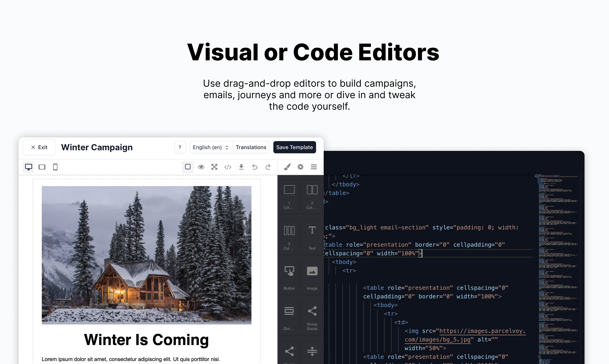This screenshot has height=364, width=609.
Task: Select the 3 Columns block
Action: point(289,237)
